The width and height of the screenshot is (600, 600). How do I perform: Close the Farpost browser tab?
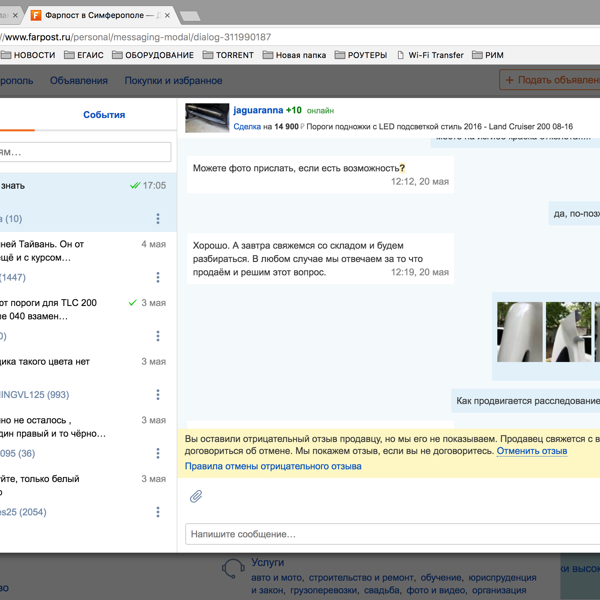tap(167, 15)
